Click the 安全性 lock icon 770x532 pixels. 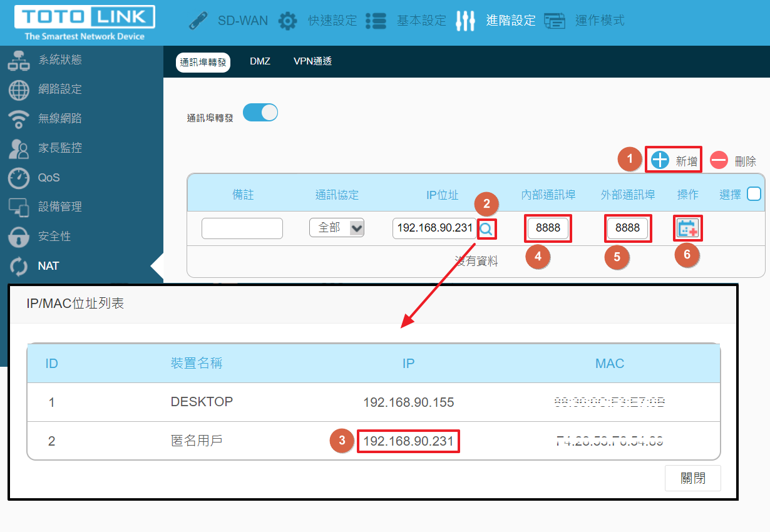18,237
